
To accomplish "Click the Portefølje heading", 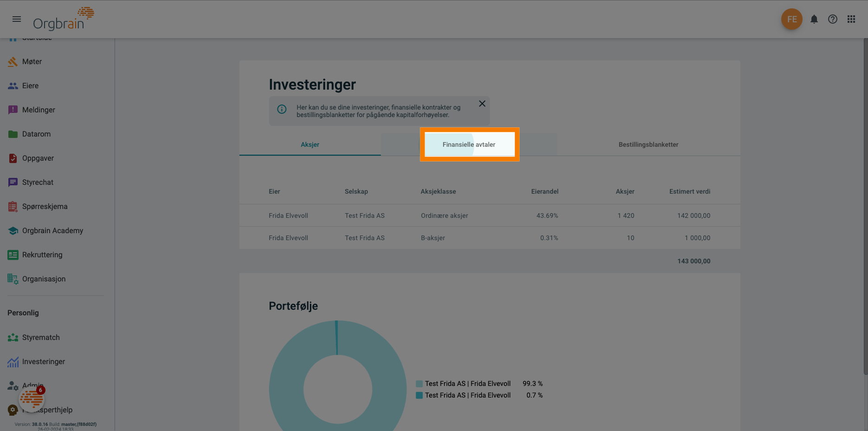I will coord(293,306).
